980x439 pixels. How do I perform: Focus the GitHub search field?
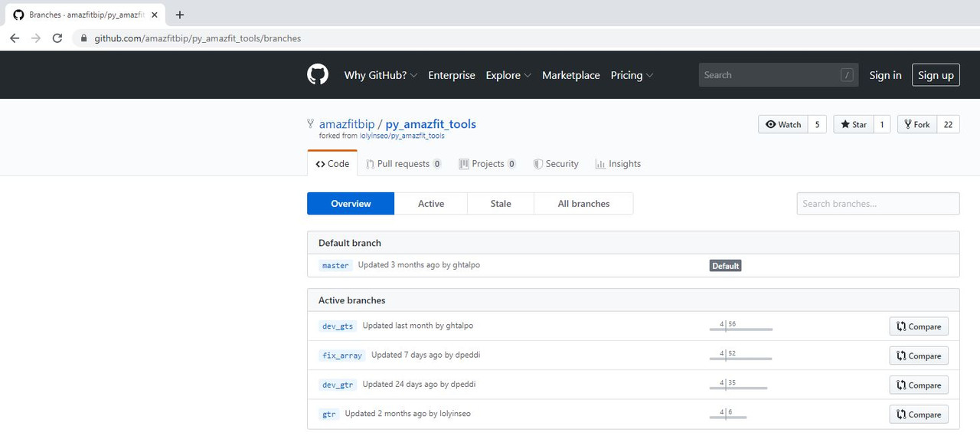coord(779,75)
